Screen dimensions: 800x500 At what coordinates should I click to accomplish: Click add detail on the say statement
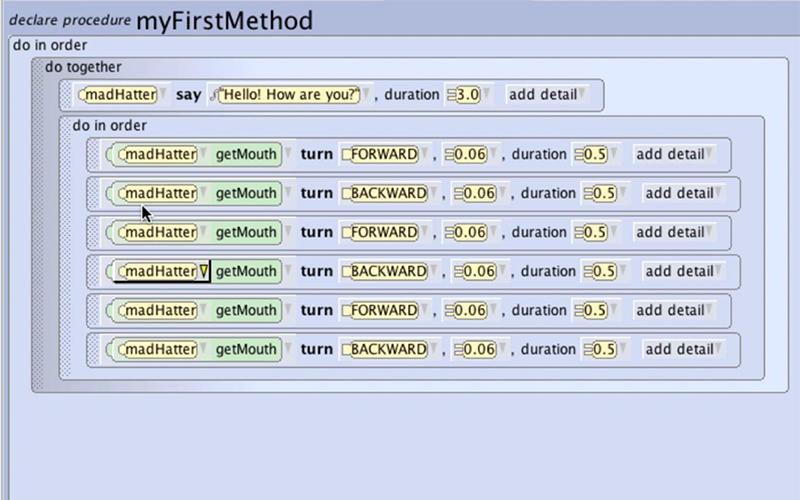tap(547, 94)
